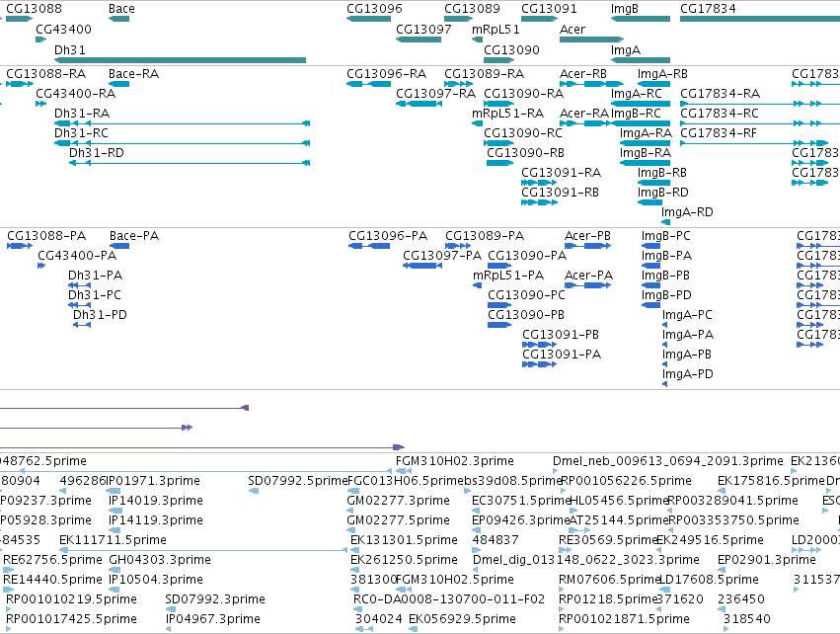
Task: Click the CG13091-RB transcript label
Action: coord(561,193)
